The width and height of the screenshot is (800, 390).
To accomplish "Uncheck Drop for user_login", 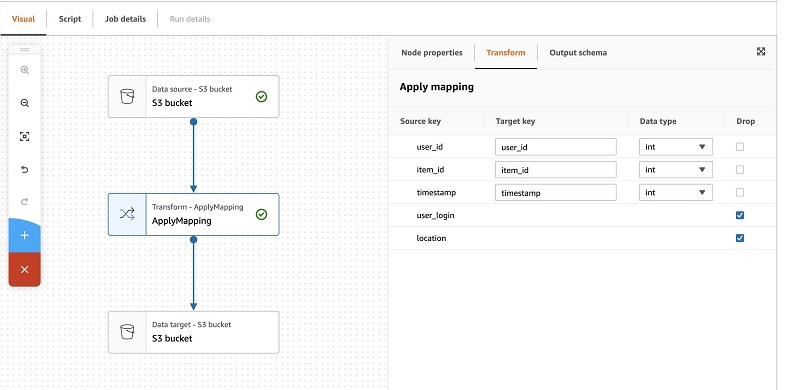I will pyautogui.click(x=740, y=215).
